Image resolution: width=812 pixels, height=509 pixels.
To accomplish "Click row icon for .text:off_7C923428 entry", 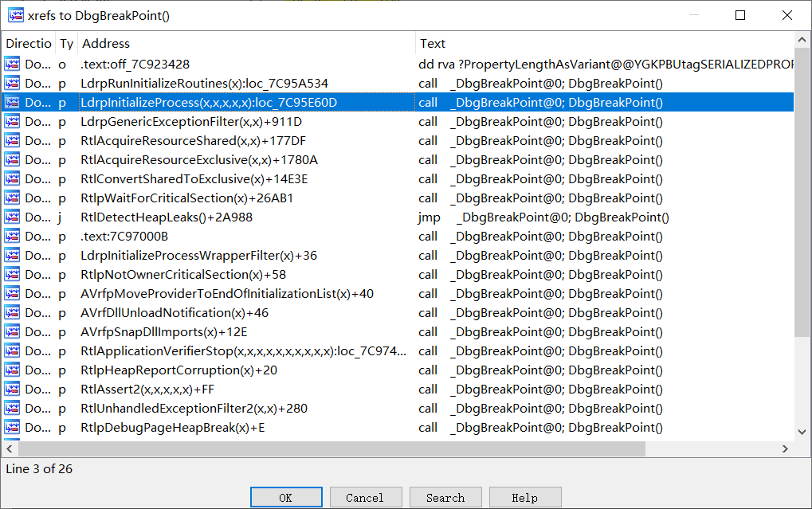I will pos(12,64).
